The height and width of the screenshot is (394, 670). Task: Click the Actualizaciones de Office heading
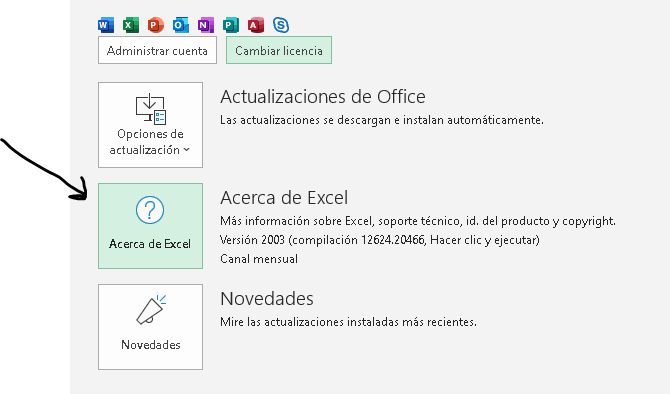point(323,97)
